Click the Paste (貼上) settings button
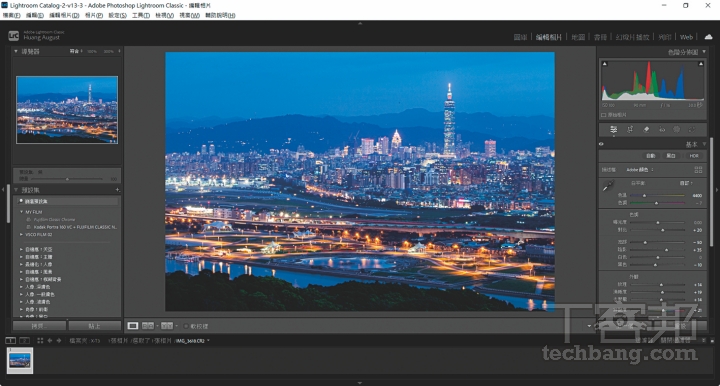Screen dimensions: 720x386 95,326
